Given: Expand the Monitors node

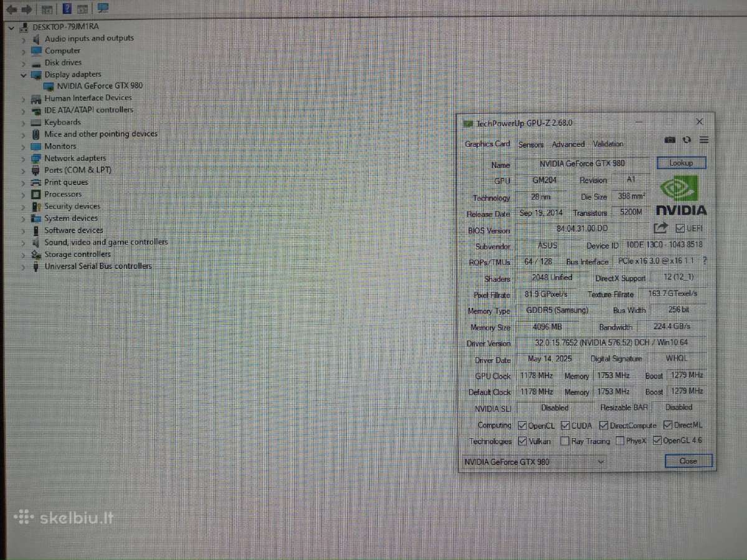Looking at the screenshot, I should pyautogui.click(x=24, y=147).
